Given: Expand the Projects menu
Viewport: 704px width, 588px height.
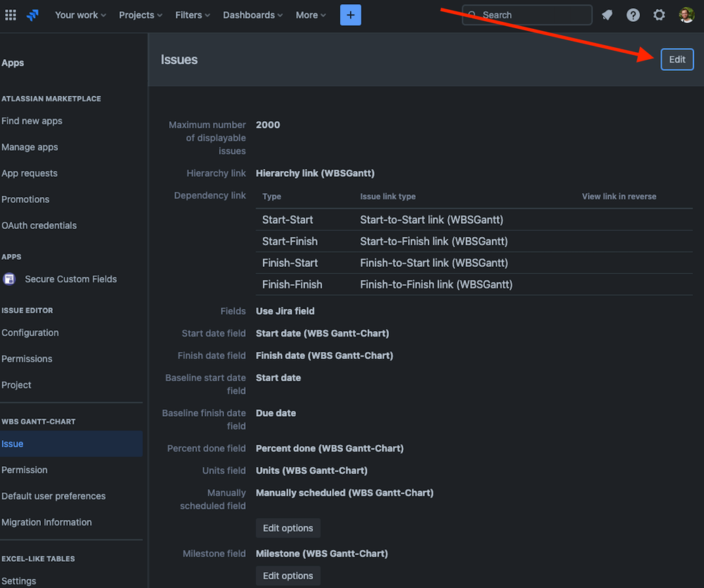Looking at the screenshot, I should pyautogui.click(x=140, y=15).
